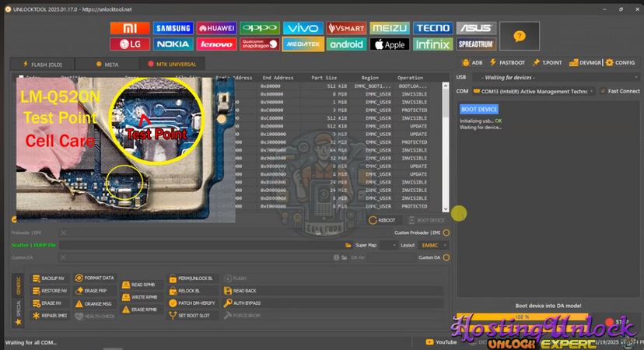Viewport: 644px width, 350px height.
Task: Switch to the META tab
Action: tap(107, 64)
